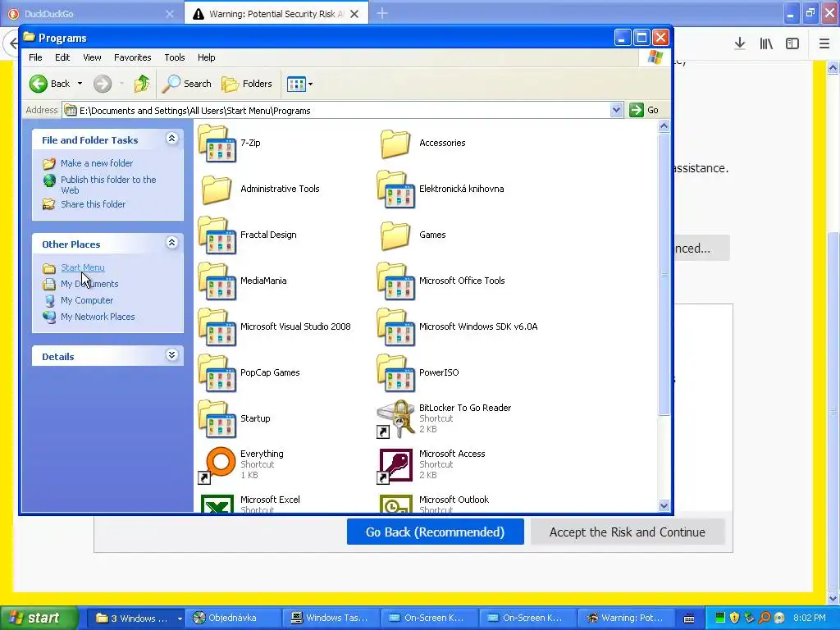The width and height of the screenshot is (840, 630).
Task: Expand the Address bar dropdown
Action: (x=616, y=111)
